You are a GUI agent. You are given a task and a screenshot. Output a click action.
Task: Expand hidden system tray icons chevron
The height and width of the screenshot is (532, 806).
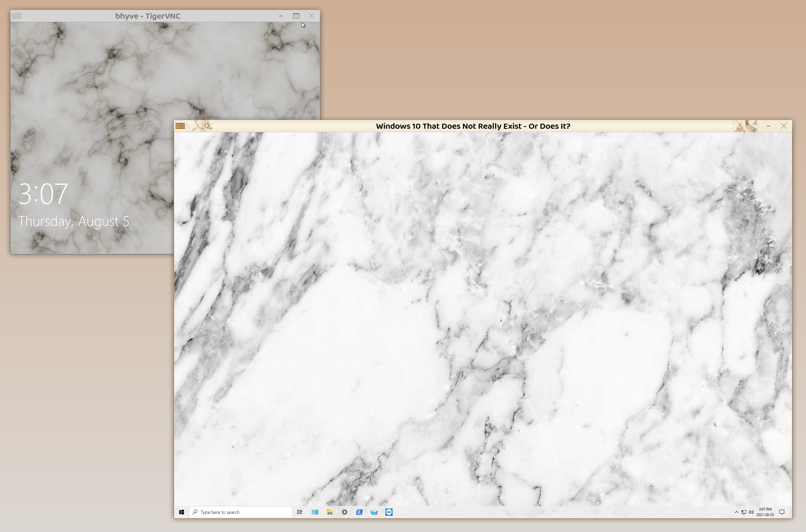pyautogui.click(x=736, y=512)
